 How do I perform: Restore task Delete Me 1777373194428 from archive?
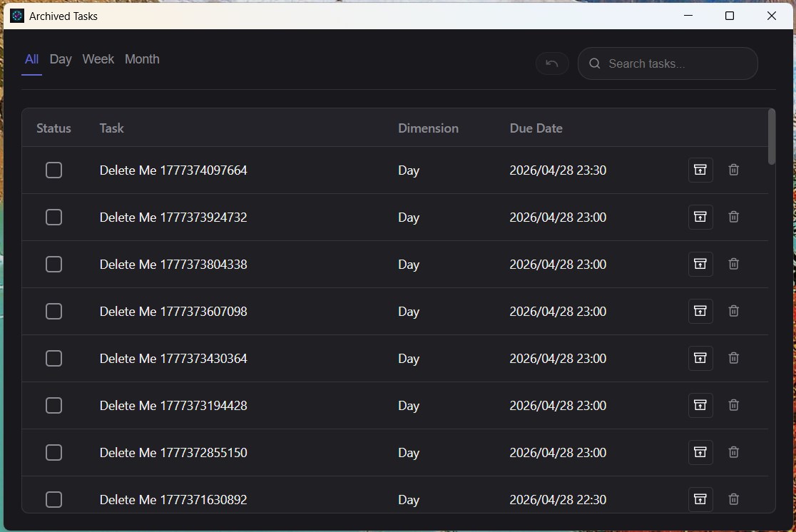[700, 405]
